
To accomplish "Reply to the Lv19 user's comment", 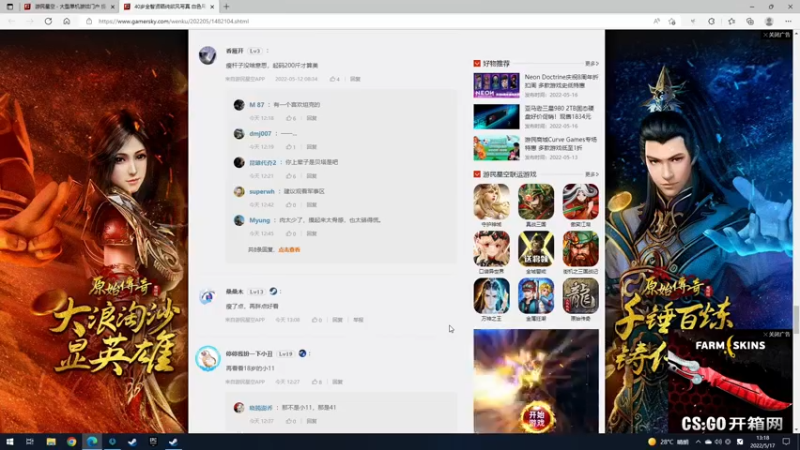I will [x=337, y=382].
